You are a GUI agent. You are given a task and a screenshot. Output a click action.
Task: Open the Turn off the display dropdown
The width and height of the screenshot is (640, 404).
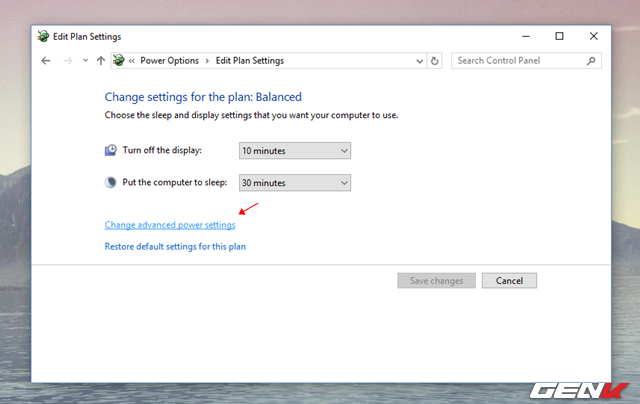295,151
